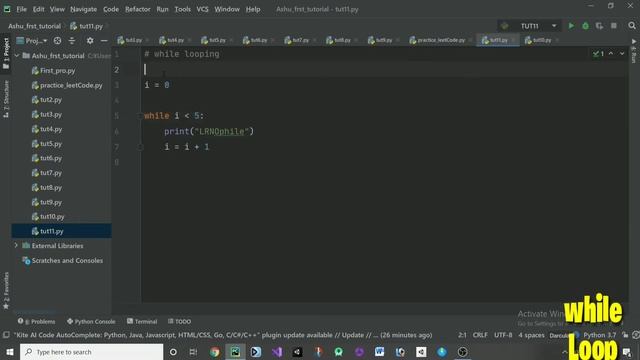Expand the External Libraries node

pos(16,246)
